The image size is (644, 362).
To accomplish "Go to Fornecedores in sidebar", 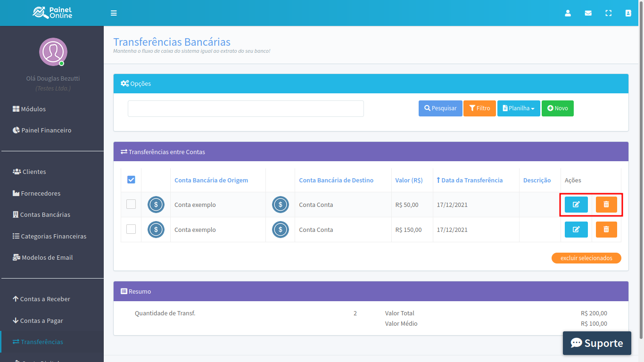I will click(36, 193).
